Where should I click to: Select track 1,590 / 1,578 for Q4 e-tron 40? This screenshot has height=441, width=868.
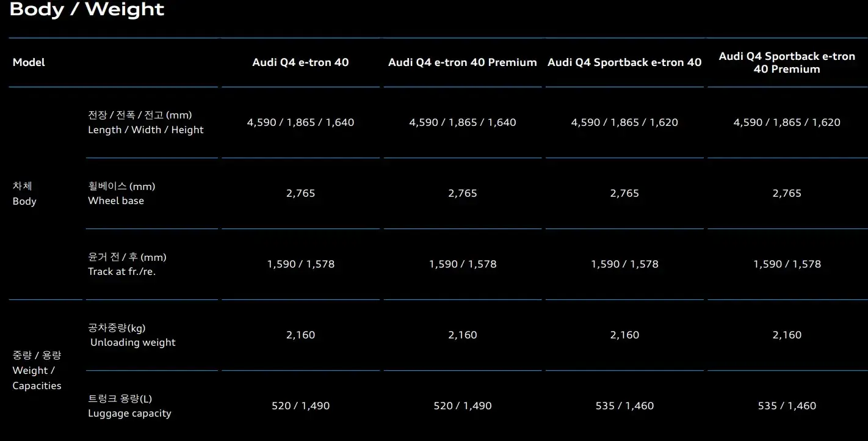[300, 264]
